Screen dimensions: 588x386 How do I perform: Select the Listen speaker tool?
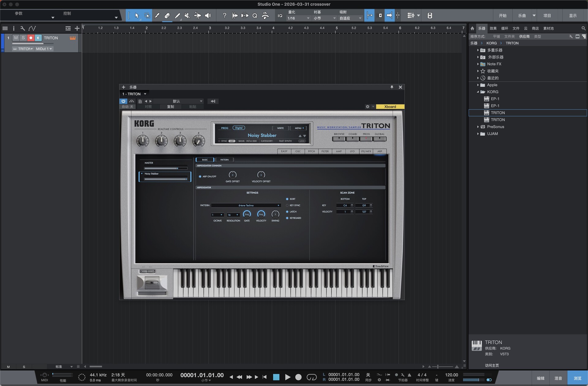[208, 16]
